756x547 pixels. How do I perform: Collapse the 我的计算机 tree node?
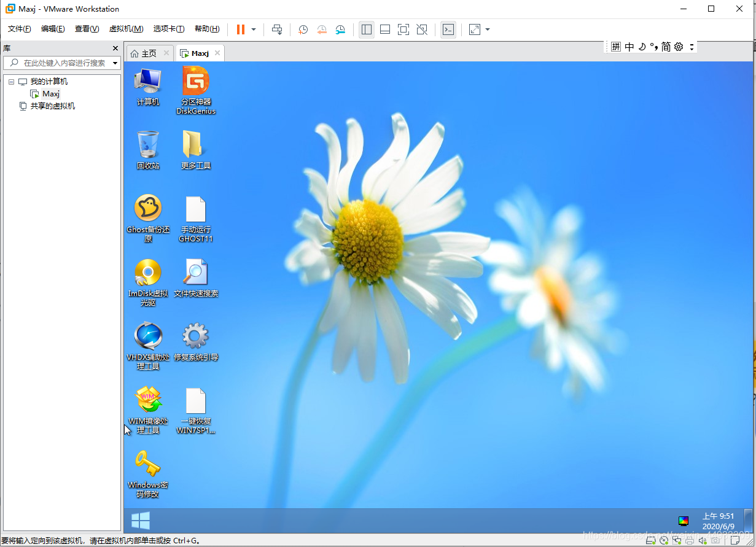click(11, 82)
